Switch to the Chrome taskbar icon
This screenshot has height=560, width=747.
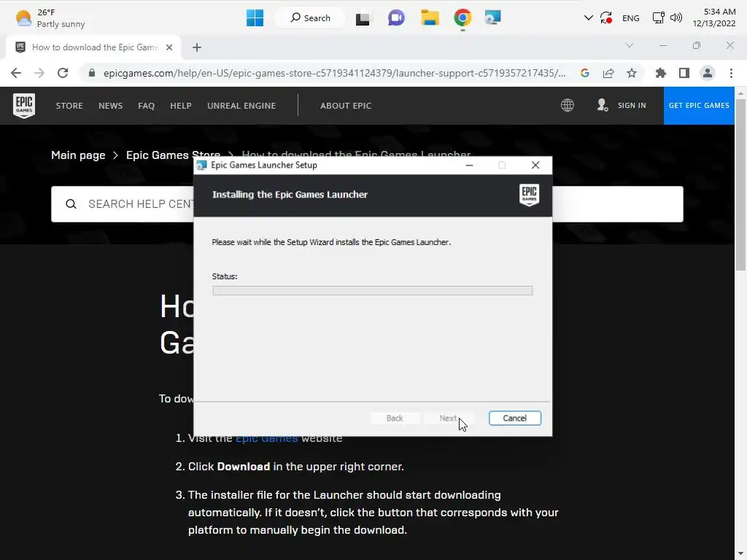tap(462, 18)
